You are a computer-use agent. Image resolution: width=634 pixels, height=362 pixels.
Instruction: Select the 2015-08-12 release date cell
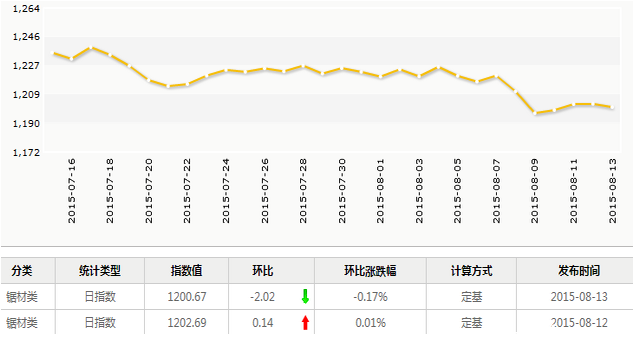(x=579, y=323)
